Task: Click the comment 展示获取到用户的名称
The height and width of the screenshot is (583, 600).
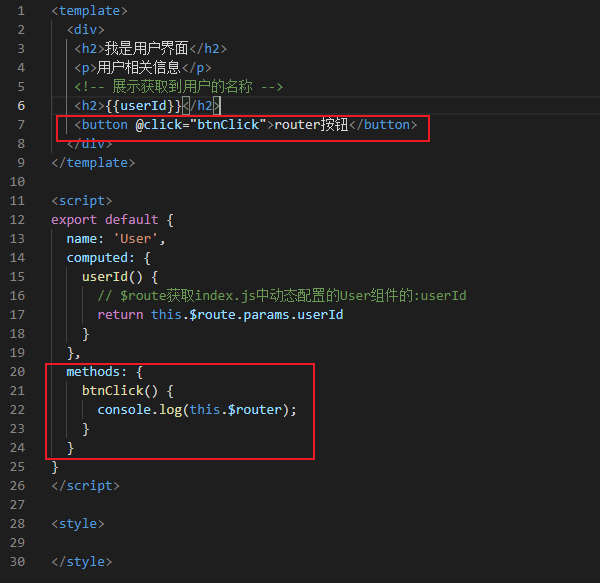Action: 179,87
